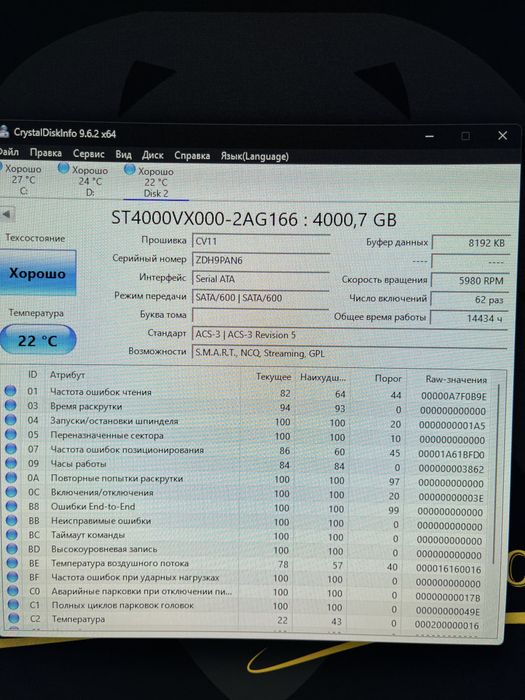
Task: Select the Таймаут команды row
Action: 246,537
